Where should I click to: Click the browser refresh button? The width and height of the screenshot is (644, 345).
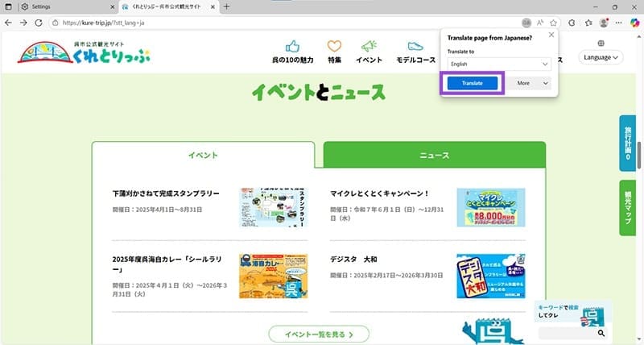point(39,23)
